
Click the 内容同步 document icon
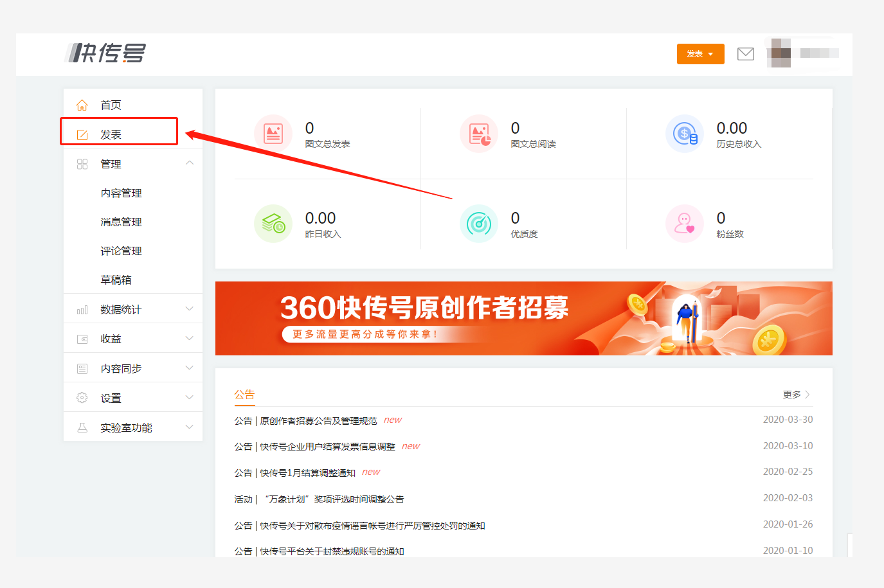(x=82, y=368)
